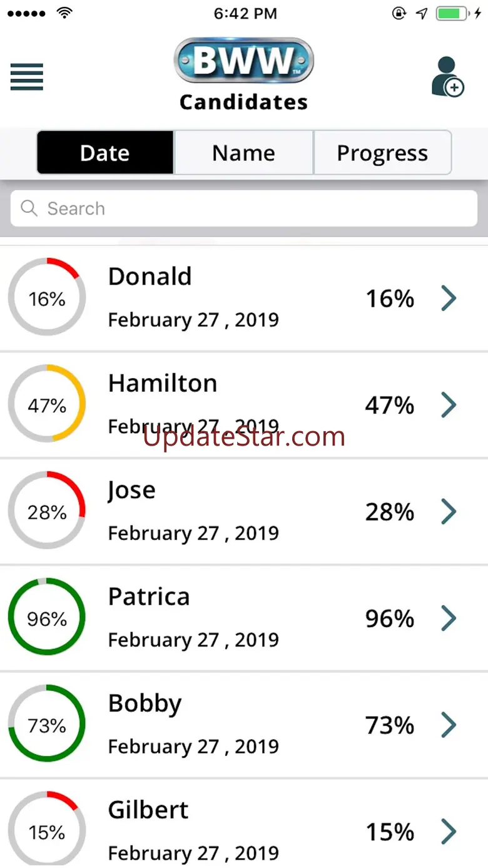
Task: Tap the battery icon in status bar
Action: coord(451,14)
